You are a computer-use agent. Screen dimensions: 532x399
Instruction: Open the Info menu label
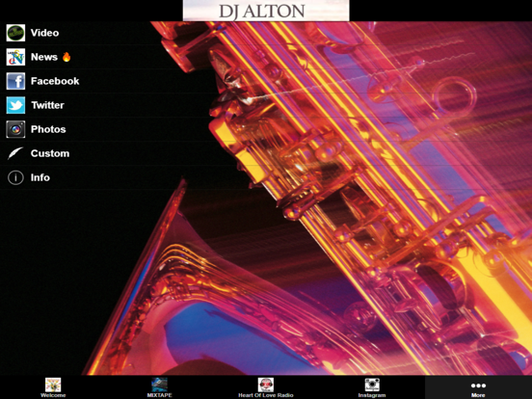(40, 177)
